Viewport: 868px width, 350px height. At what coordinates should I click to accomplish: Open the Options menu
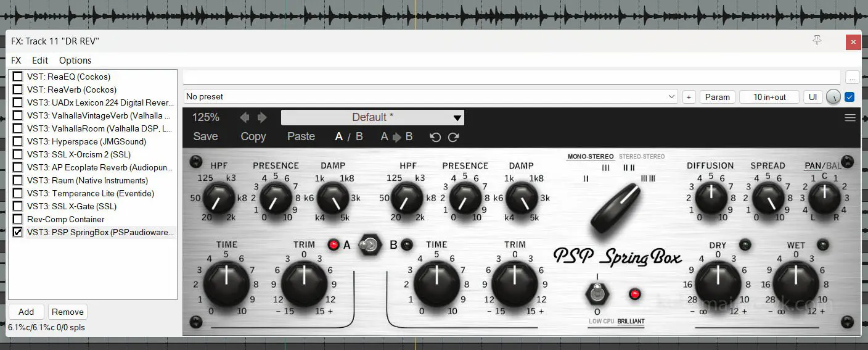pos(75,60)
